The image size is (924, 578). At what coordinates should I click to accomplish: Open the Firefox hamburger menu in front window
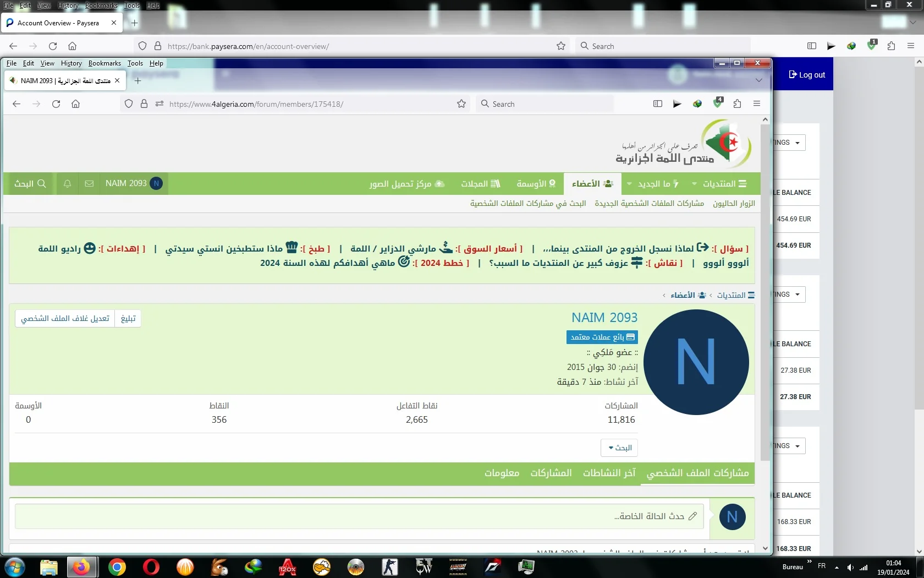(x=757, y=104)
